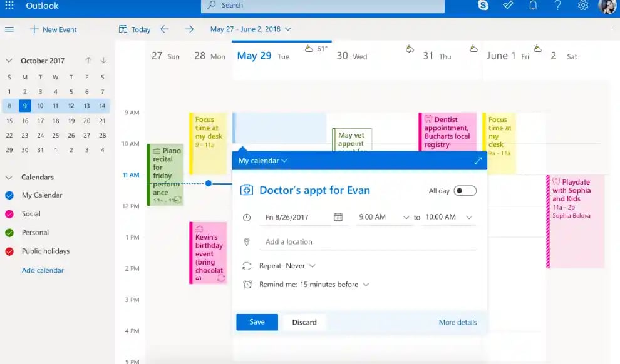The width and height of the screenshot is (620, 364).
Task: Open the date picker calendar icon
Action: 338,217
